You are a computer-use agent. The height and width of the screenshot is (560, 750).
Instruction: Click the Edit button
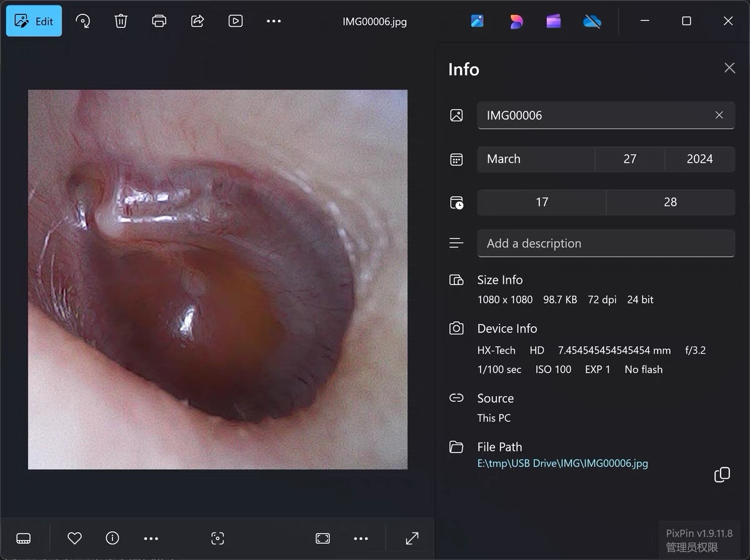point(34,21)
